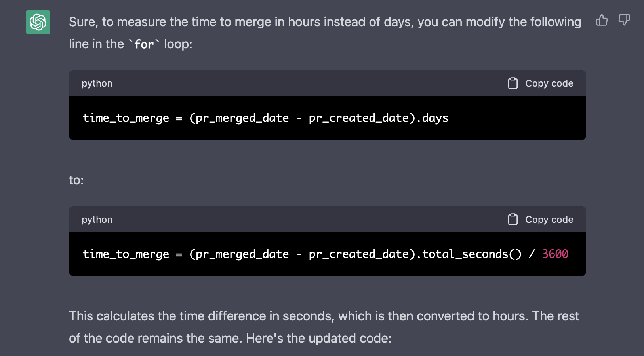Screen dimensions: 644x356
Task: Click the python label of second code block
Action: (x=97, y=220)
